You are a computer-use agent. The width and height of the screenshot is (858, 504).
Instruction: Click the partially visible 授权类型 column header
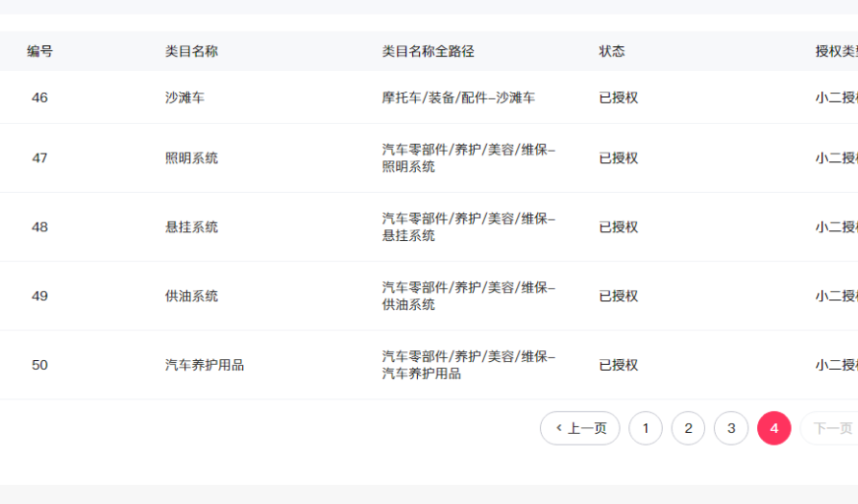[x=835, y=51]
